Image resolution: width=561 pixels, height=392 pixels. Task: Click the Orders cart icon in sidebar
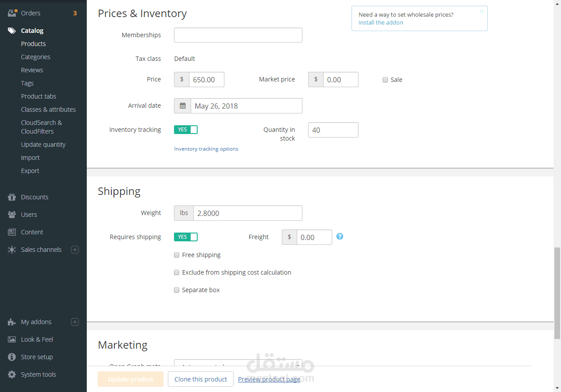(x=12, y=13)
